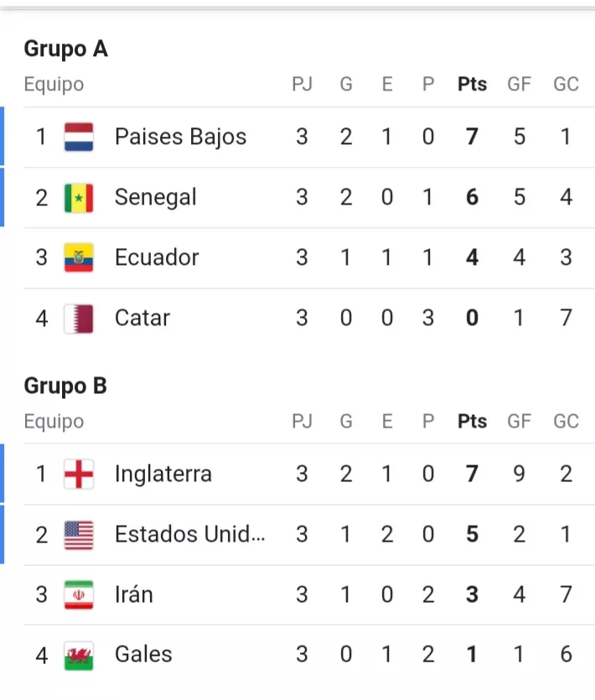The width and height of the screenshot is (595, 700).
Task: Open the Paises Bajos team link
Action: 180,137
